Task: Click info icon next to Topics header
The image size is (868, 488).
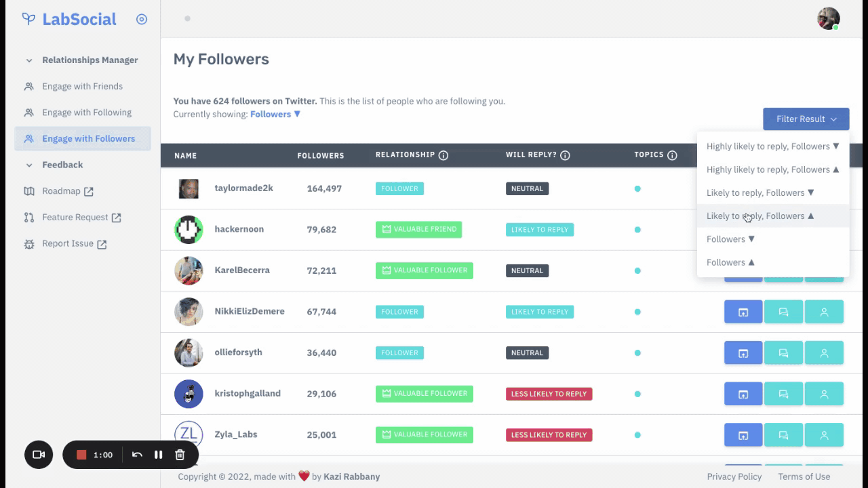Action: [672, 155]
